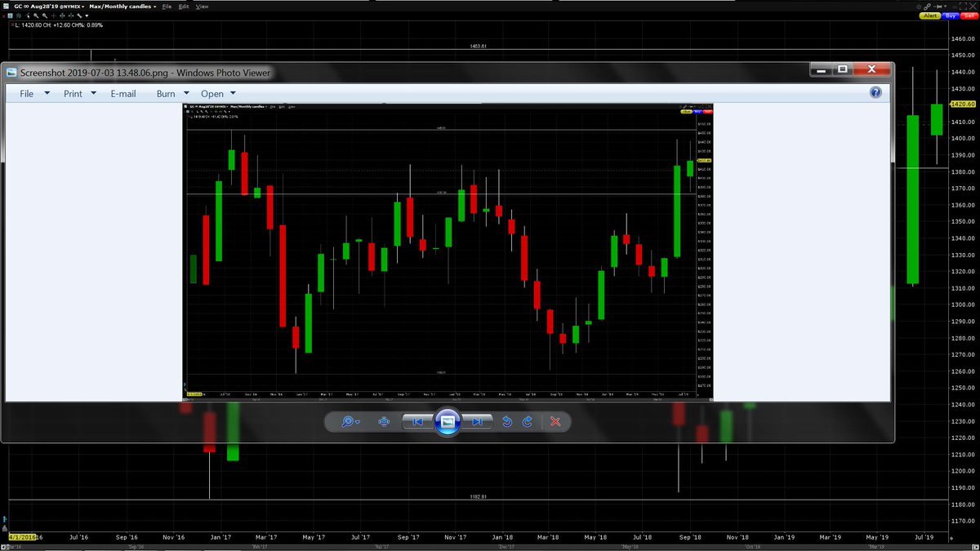Image resolution: width=980 pixels, height=551 pixels.
Task: Click the 'Jul '19' date axis label
Action: (925, 538)
